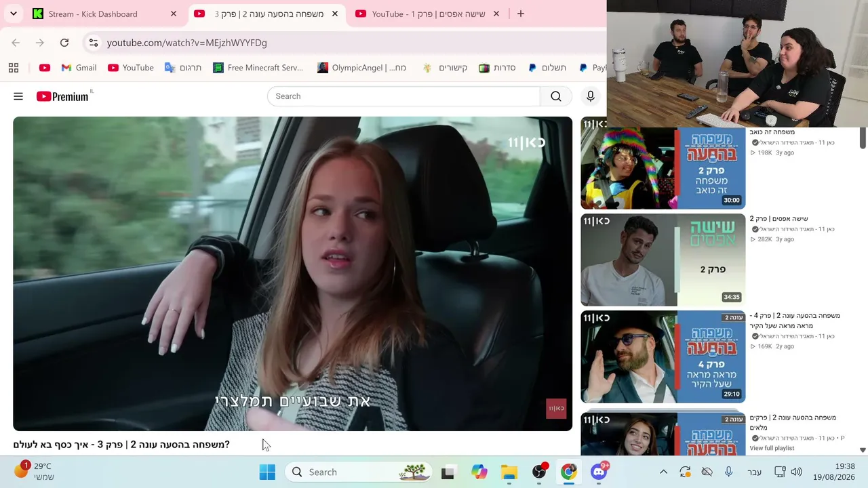Click the browser address bar URL
The height and width of the screenshot is (488, 868).
click(187, 43)
